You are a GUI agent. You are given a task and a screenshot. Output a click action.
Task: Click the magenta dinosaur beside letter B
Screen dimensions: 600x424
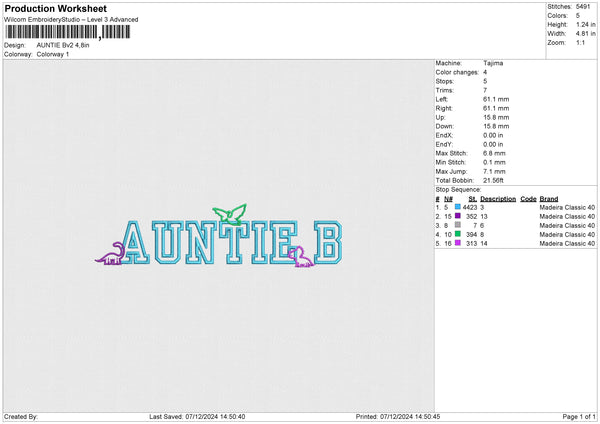(299, 259)
